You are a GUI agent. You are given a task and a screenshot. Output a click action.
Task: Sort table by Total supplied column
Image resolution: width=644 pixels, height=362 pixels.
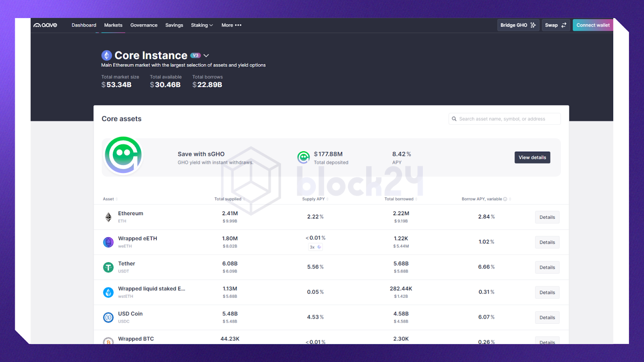(x=229, y=199)
